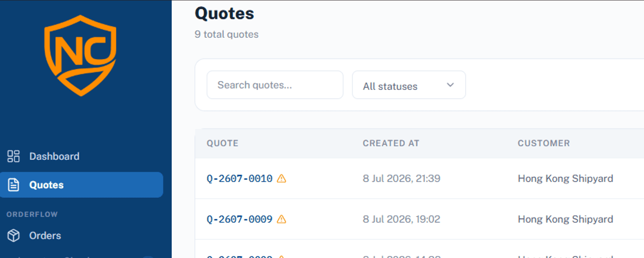
Task: Click warning icon next to Q-2607-0009
Action: pos(282,219)
